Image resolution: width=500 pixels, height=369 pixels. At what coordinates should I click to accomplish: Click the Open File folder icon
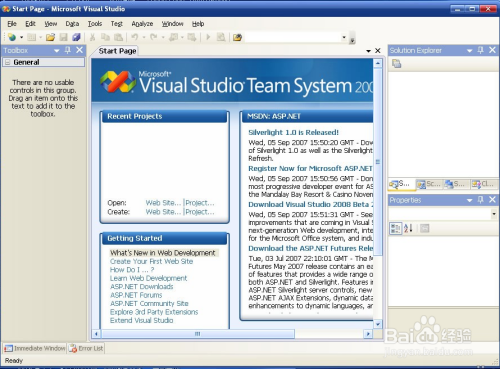point(50,37)
